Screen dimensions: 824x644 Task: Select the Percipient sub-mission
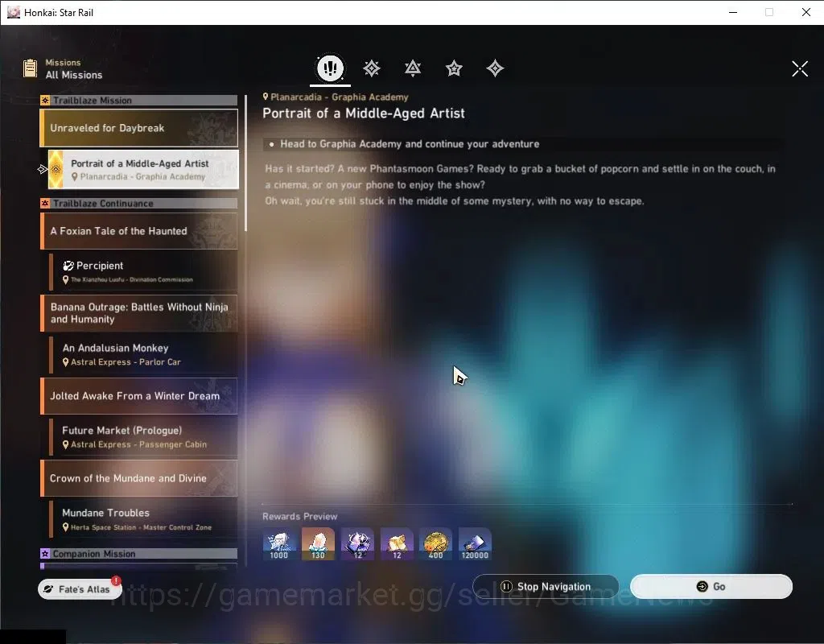(143, 272)
